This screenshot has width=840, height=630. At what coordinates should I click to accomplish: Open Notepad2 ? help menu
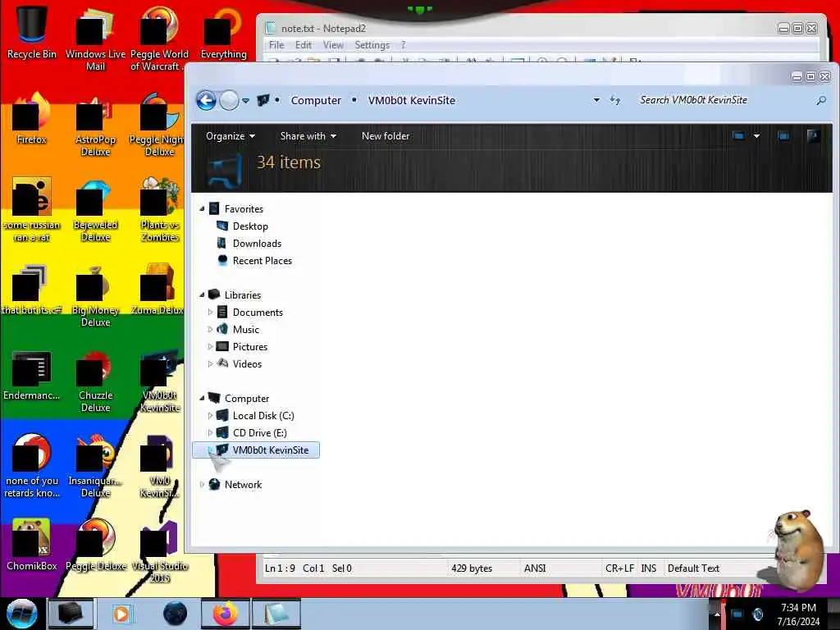(403, 45)
